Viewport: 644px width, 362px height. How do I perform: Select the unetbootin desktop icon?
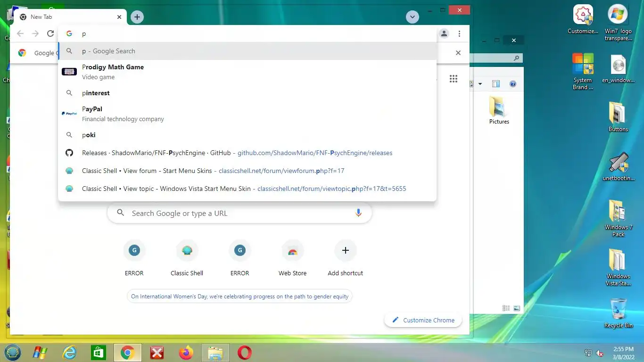[618, 167]
